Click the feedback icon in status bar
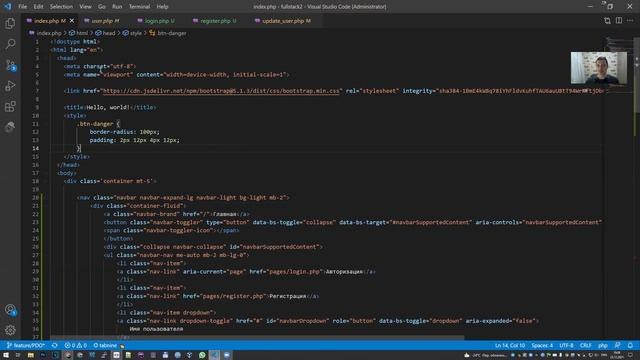The width and height of the screenshot is (640, 360). [x=618, y=345]
